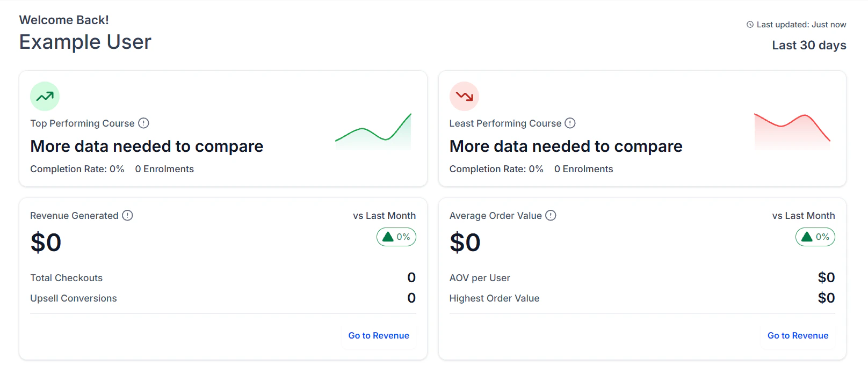This screenshot has height=367, width=868.
Task: Click the green up-triangle in Revenue's 0% badge
Action: [388, 237]
